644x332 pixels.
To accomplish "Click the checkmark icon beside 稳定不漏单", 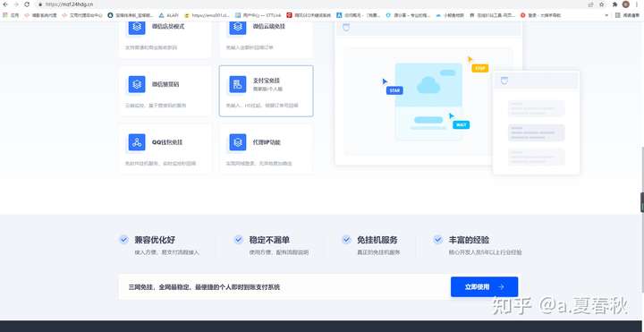I will [x=238, y=240].
